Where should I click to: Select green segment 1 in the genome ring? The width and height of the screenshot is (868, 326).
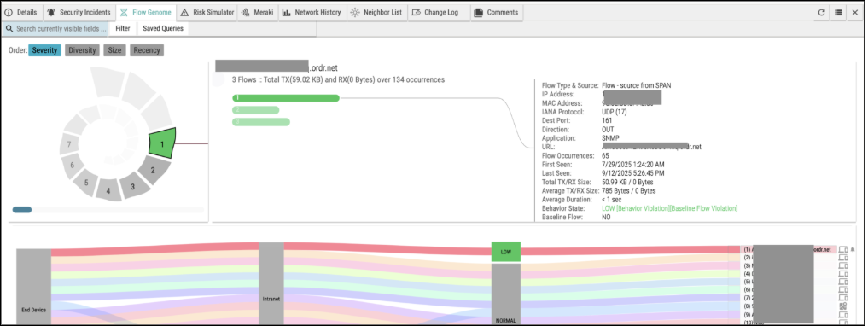click(162, 143)
